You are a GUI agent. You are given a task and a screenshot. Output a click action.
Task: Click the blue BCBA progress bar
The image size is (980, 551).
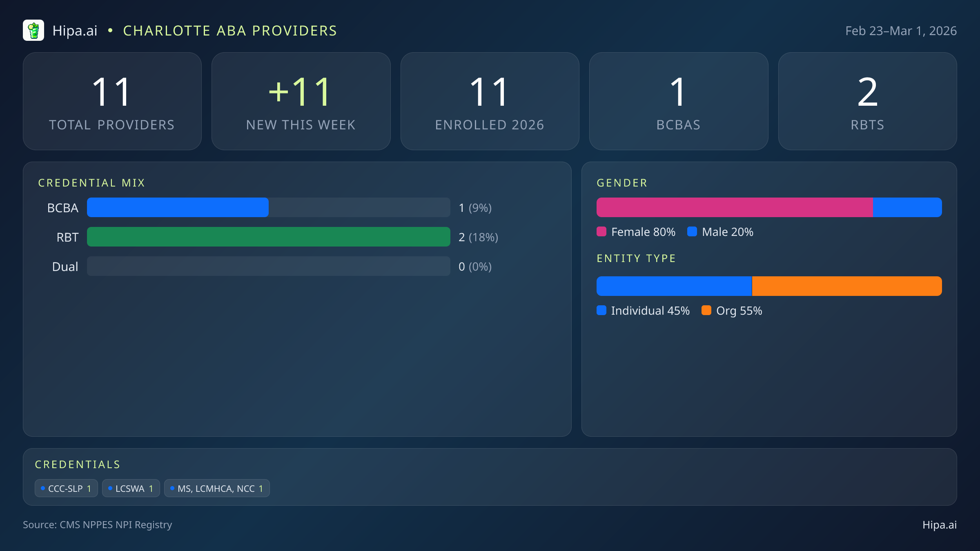178,207
